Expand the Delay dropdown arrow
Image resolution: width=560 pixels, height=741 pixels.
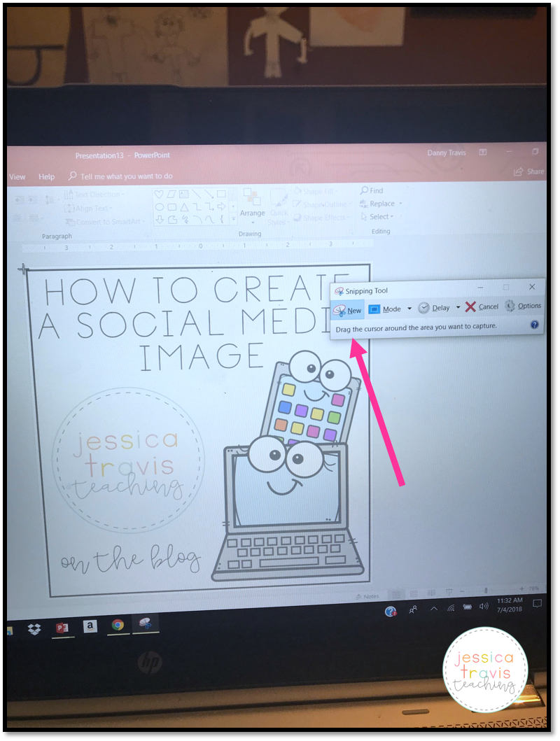458,307
